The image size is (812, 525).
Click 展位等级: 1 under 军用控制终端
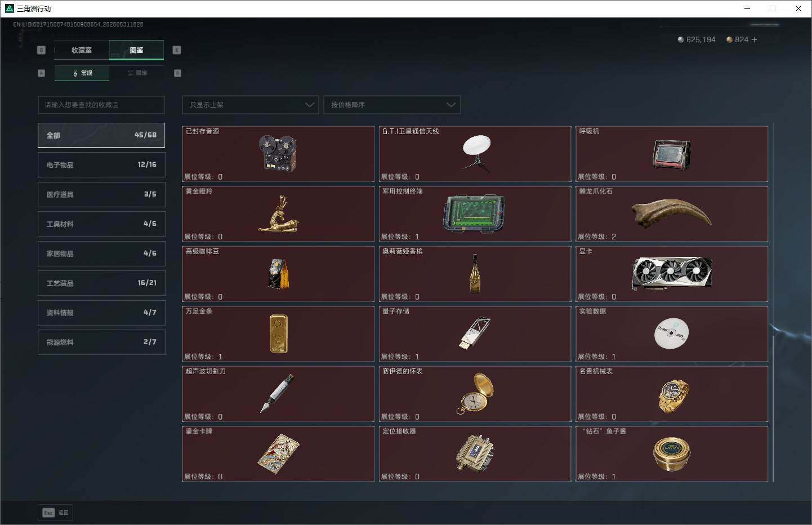(x=400, y=237)
